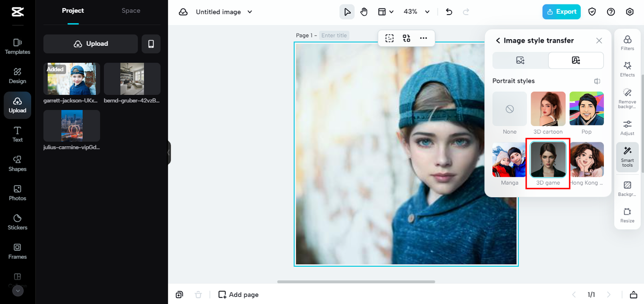
Task: Switch to portrait style toggle tab
Action: coord(576,60)
